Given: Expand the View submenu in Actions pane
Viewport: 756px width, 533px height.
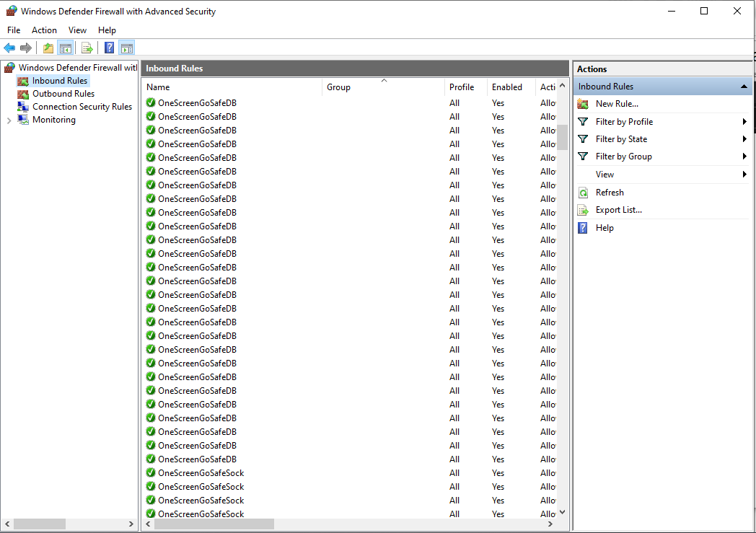Looking at the screenshot, I should click(744, 174).
